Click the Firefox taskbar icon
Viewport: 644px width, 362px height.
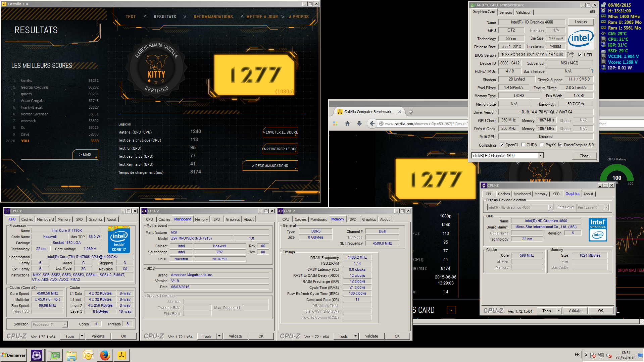(x=105, y=355)
